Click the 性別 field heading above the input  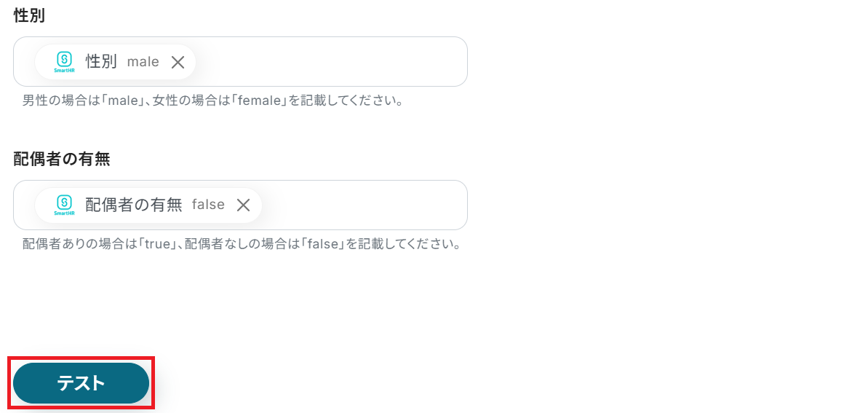click(29, 16)
